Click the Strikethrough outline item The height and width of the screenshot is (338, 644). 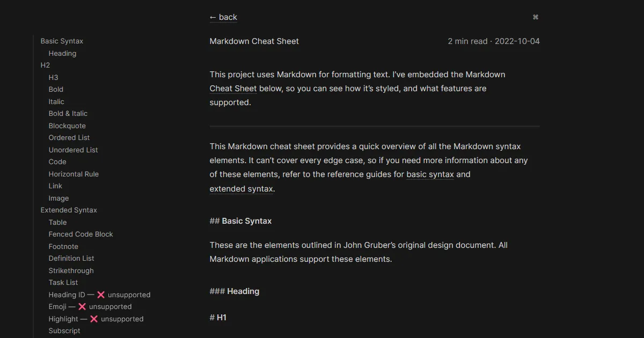[71, 270]
